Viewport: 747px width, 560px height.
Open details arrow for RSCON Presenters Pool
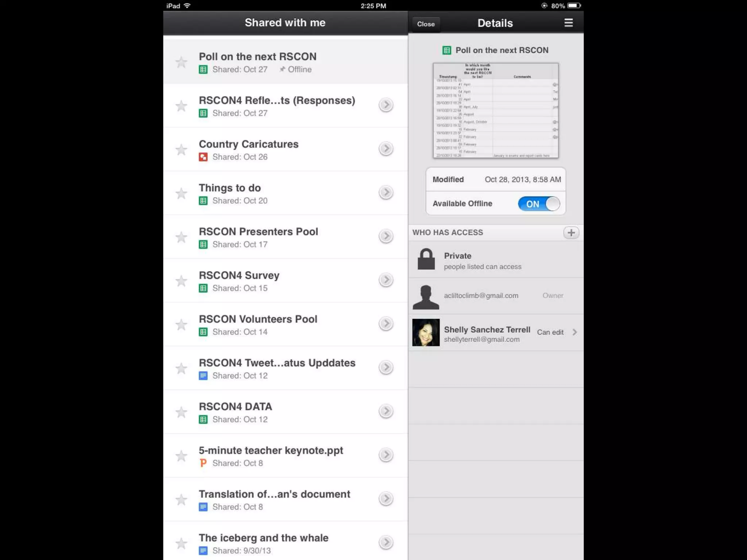386,236
